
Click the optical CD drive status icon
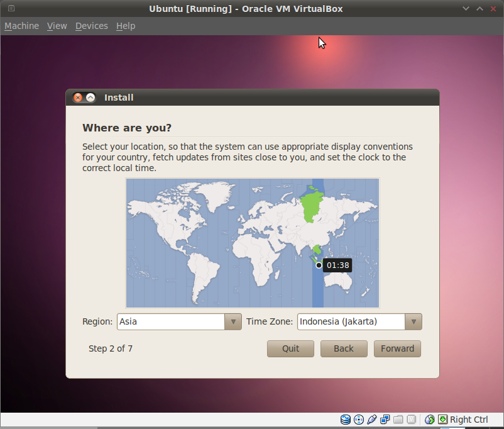pos(359,420)
